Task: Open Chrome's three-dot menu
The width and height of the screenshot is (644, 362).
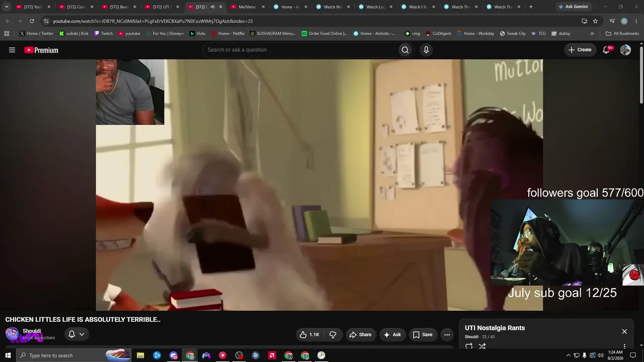Action: 636,21
